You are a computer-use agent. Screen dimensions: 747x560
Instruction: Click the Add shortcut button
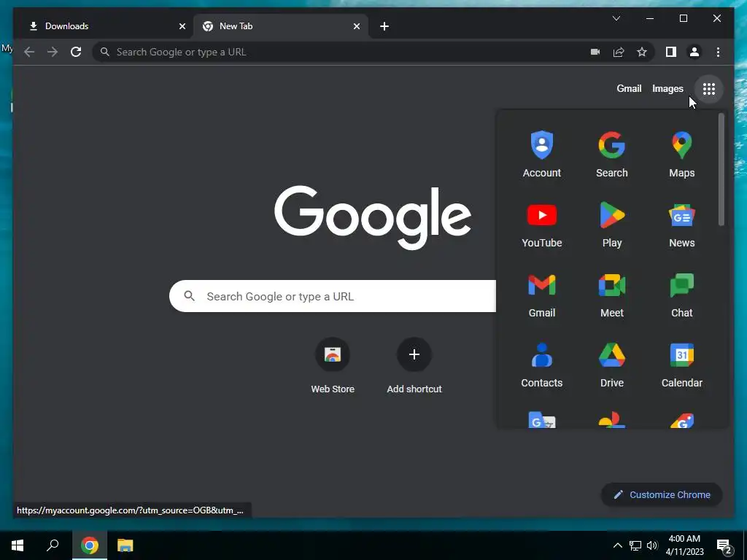[414, 366]
